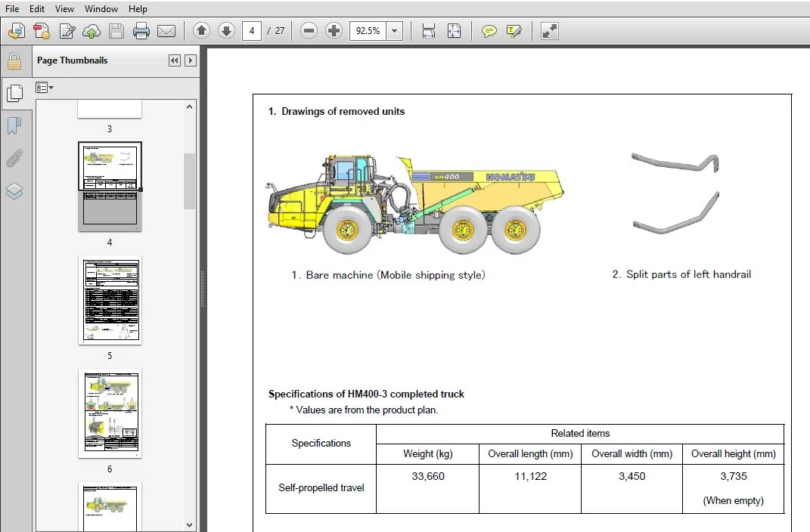Click the '(When empty)' note in table
The image size is (810, 532).
[734, 500]
